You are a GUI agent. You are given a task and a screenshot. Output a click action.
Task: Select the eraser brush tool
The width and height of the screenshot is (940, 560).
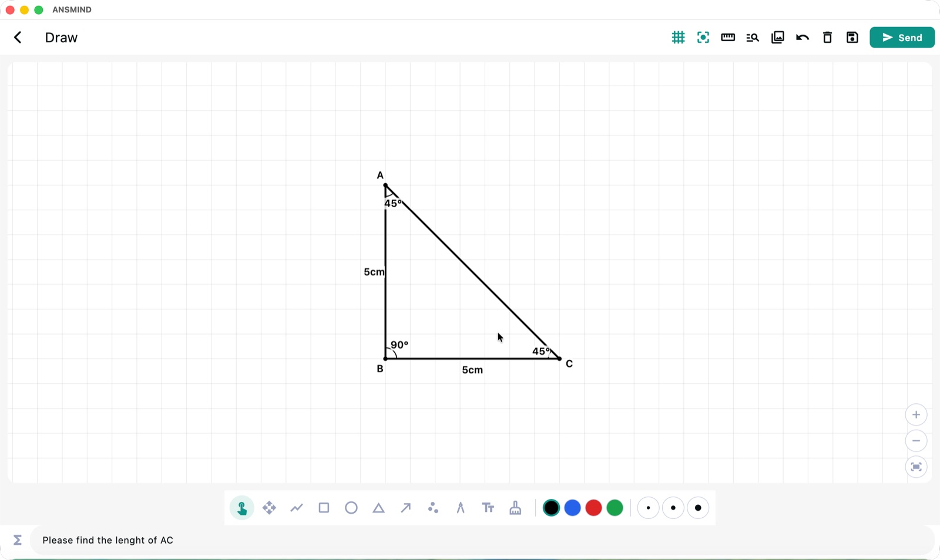coord(515,508)
